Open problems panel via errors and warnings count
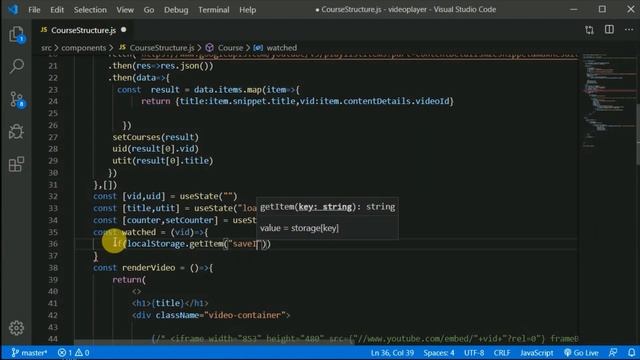The image size is (640, 360). 73,353
